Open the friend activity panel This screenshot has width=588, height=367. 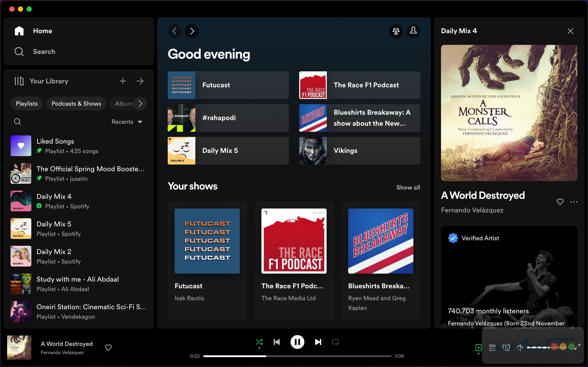pyautogui.click(x=396, y=31)
